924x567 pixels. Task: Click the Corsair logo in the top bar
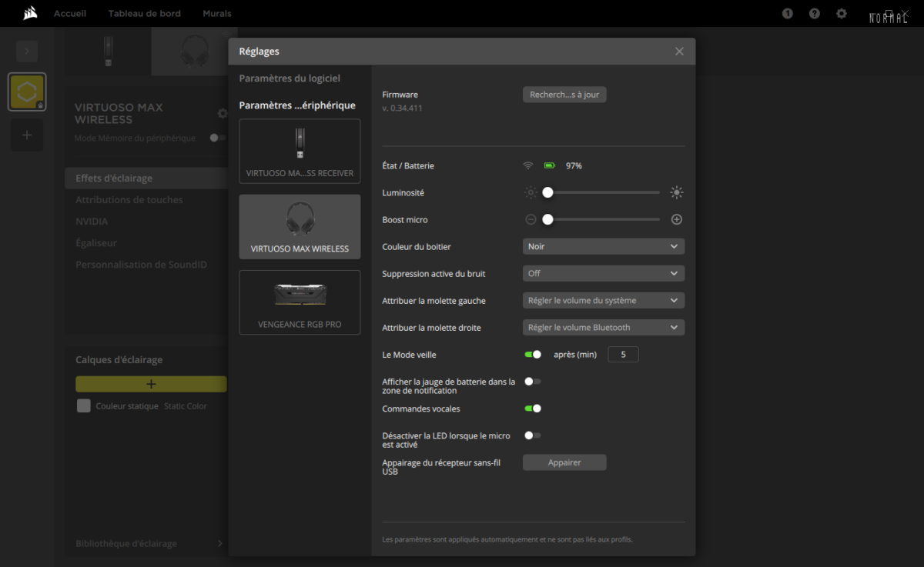pos(30,12)
